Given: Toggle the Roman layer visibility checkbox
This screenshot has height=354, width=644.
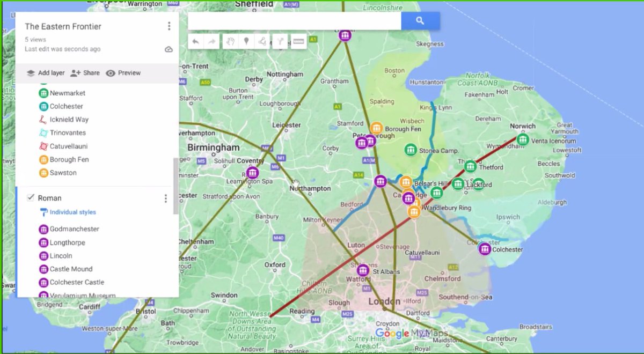Looking at the screenshot, I should 31,198.
